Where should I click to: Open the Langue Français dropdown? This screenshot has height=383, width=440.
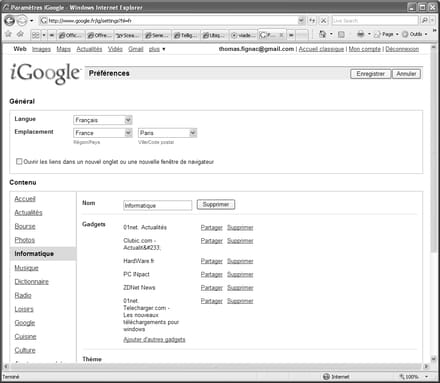103,120
